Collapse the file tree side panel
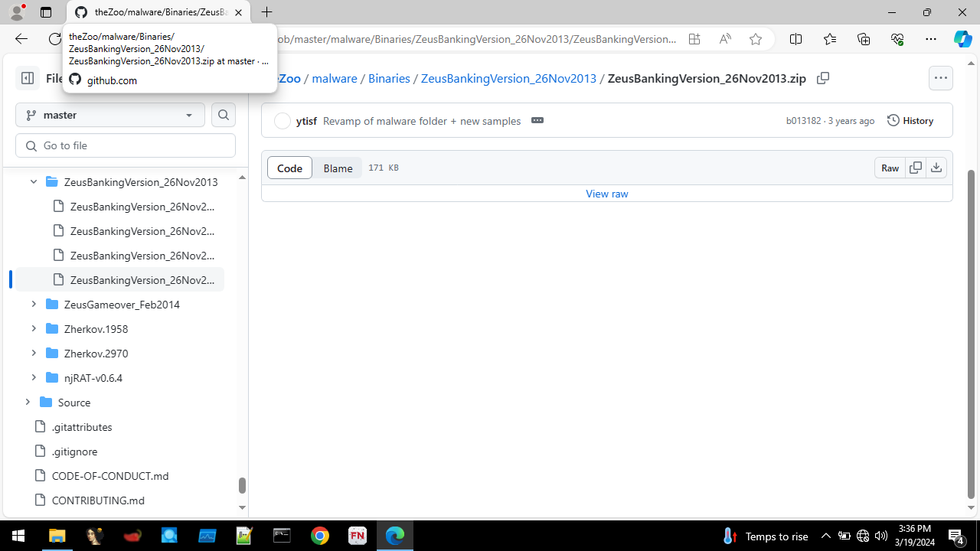Viewport: 980px width, 551px height. [x=27, y=77]
